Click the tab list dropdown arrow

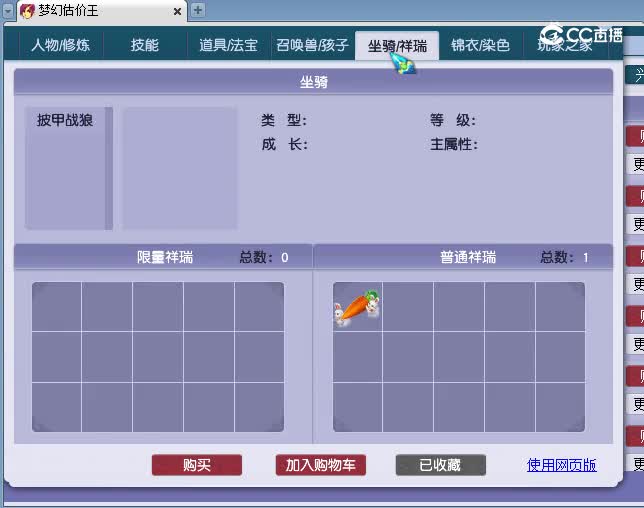(8, 11)
